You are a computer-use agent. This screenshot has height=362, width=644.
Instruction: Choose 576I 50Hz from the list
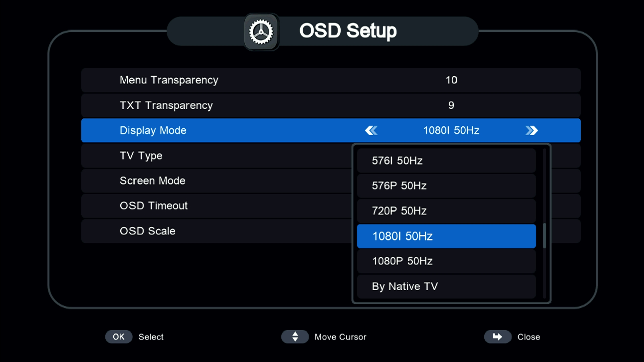(446, 161)
